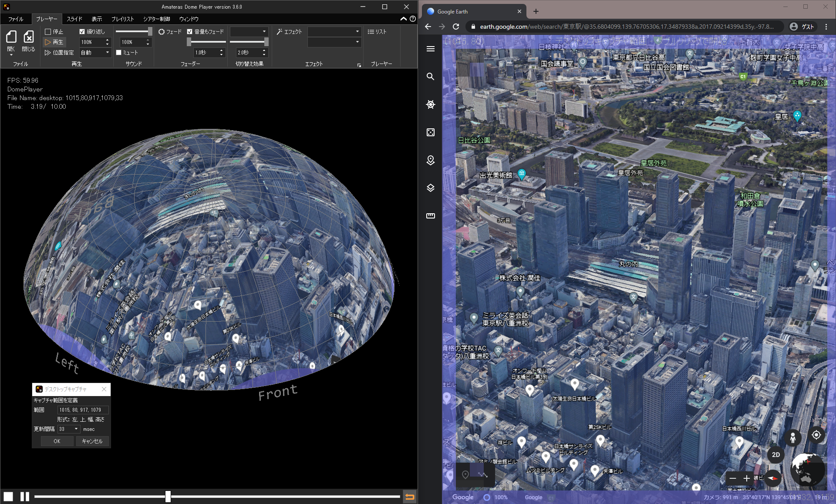The image size is (836, 504).
Task: Open Google Earth search
Action: click(431, 77)
